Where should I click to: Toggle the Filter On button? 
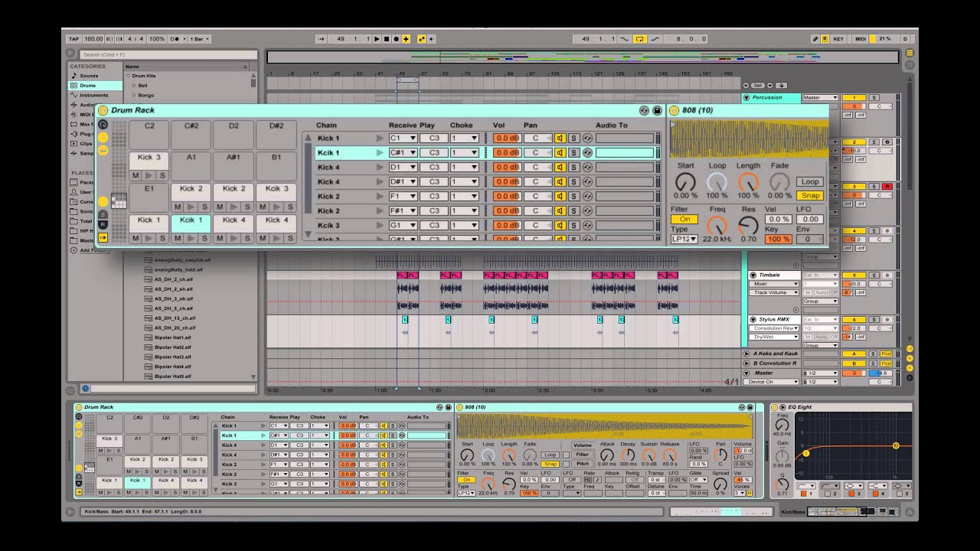(x=684, y=219)
